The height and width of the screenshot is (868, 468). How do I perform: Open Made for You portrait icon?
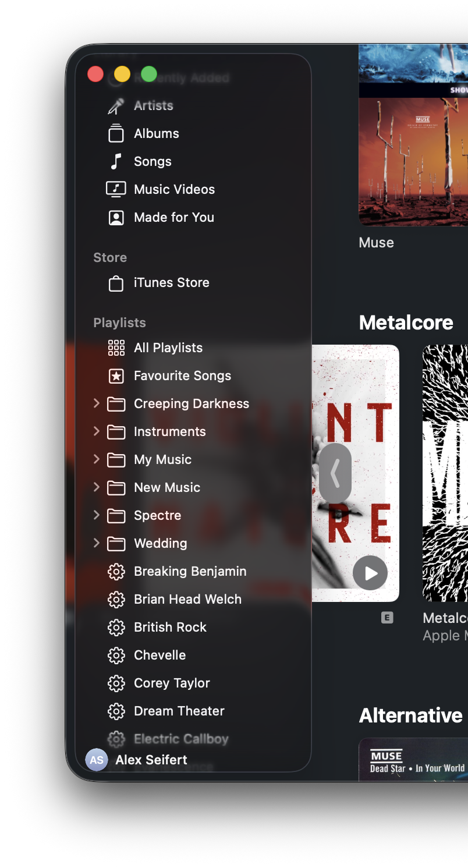click(116, 217)
